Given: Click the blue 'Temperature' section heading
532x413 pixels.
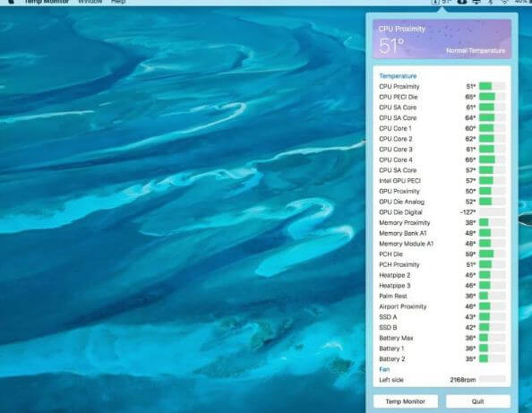Looking at the screenshot, I should click(398, 76).
